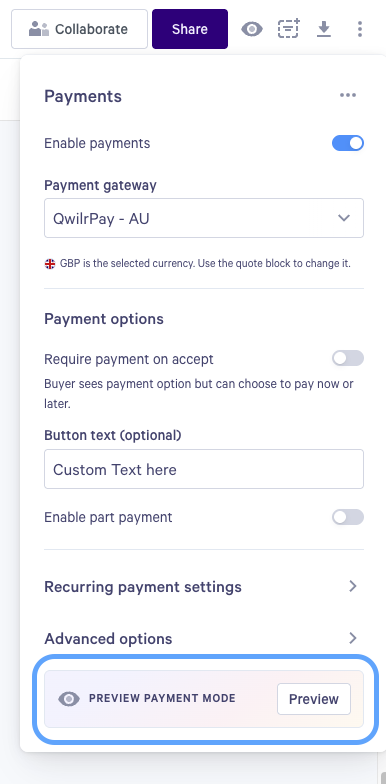Click the eye preview icon in top toolbar
Image resolution: width=386 pixels, height=784 pixels.
coord(252,30)
